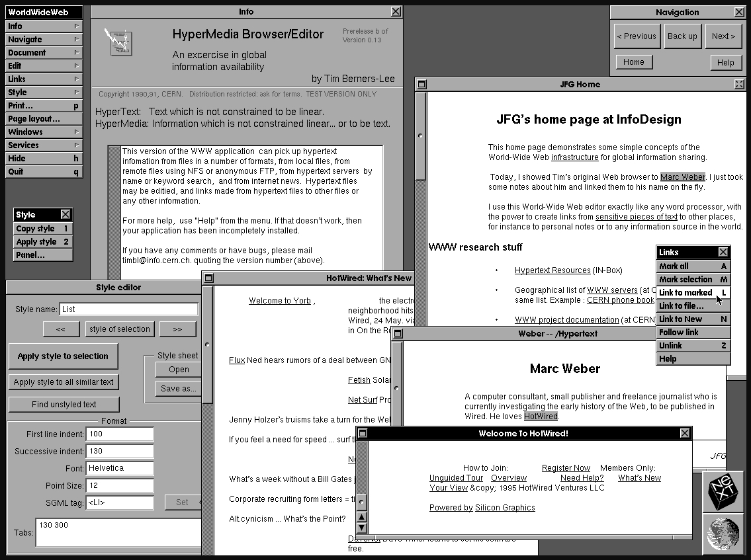The image size is (751, 560).
Task: Click scroll down arrow in Welcome To HotWired window
Action: coord(362,528)
